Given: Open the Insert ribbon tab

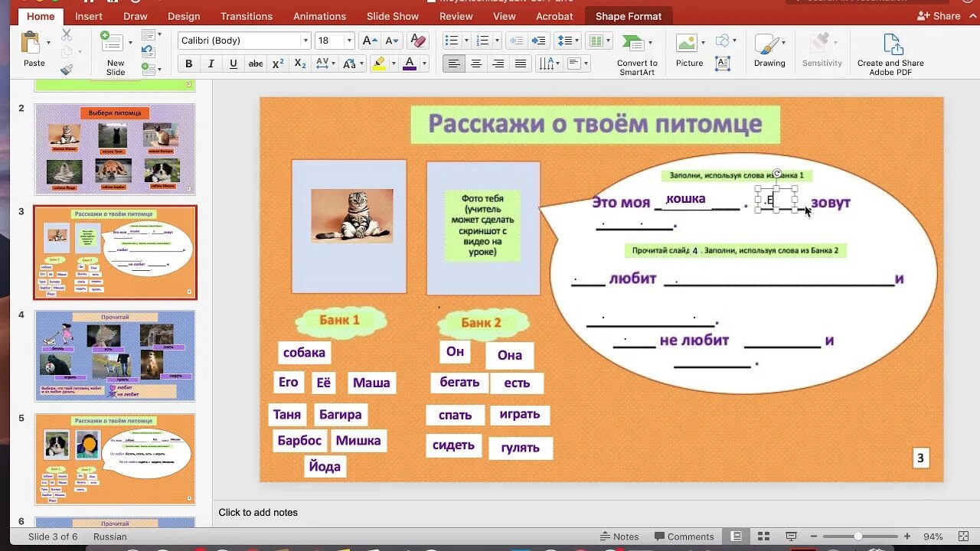Looking at the screenshot, I should coord(89,16).
